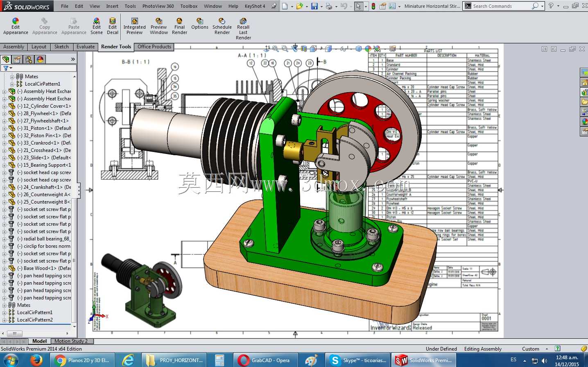Viewport: 588px width, 367px height.
Task: Start the Integrated Preview render
Action: (134, 26)
